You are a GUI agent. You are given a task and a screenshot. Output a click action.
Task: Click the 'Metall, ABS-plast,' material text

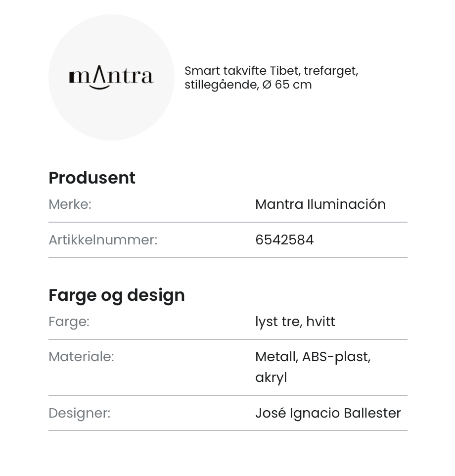[x=313, y=357]
